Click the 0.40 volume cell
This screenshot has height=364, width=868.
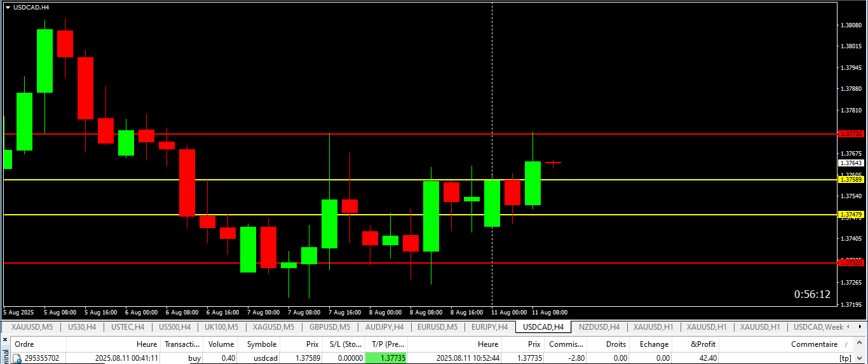pos(227,358)
